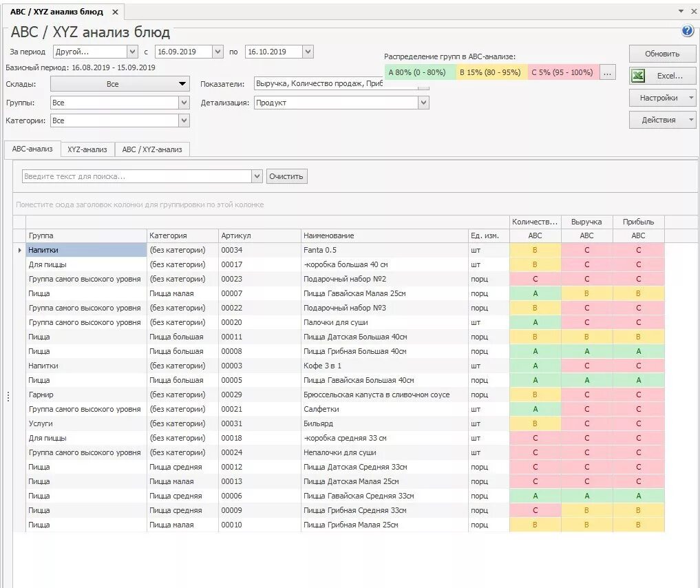Switch to the АВС-анализ tab

click(32, 149)
